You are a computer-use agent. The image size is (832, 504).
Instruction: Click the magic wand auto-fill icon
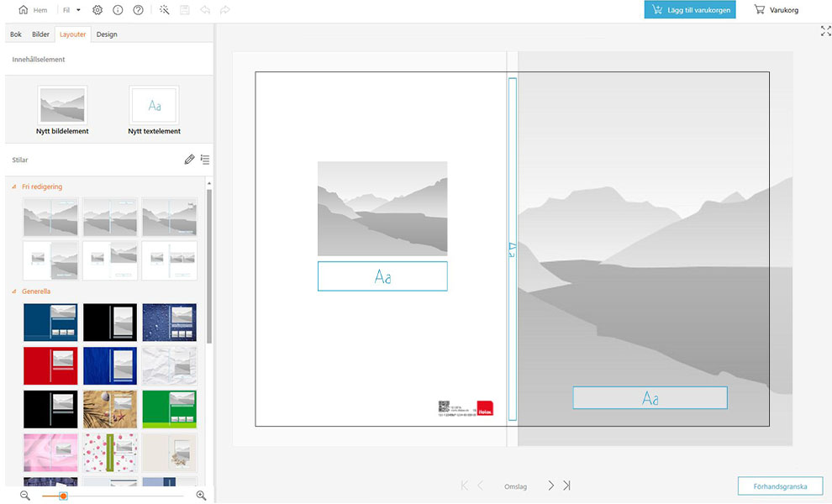(x=164, y=10)
